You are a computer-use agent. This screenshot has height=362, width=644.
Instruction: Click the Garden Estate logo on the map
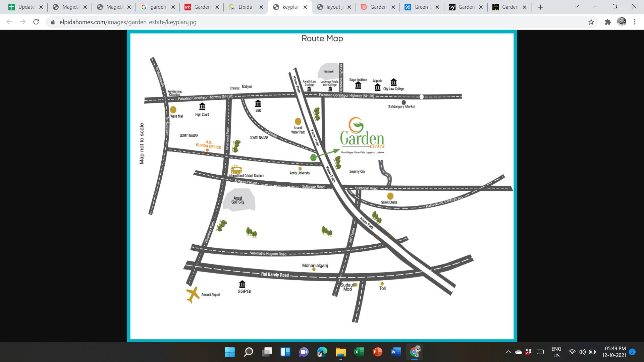pyautogui.click(x=362, y=133)
